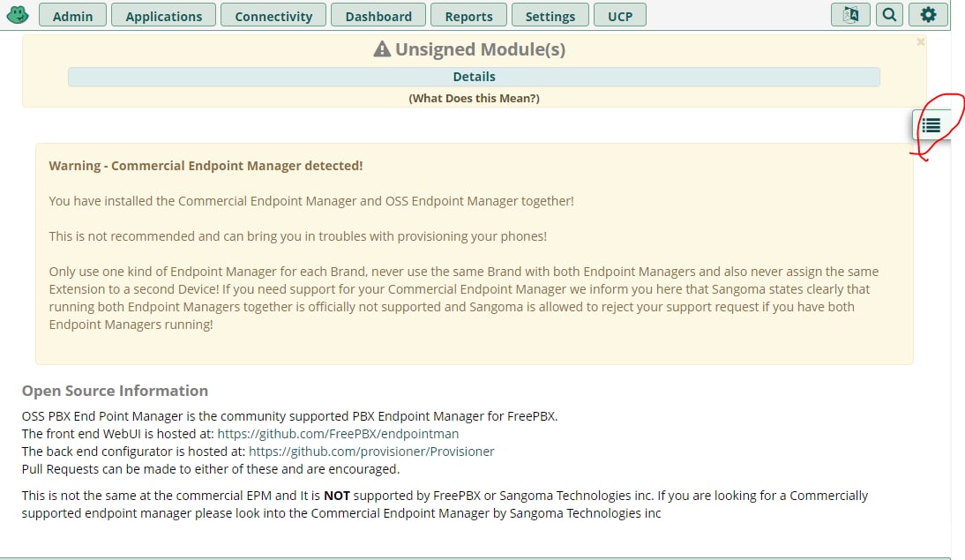Dismiss the Unsigned Module(s) alert
The width and height of the screenshot is (965, 560).
(921, 41)
